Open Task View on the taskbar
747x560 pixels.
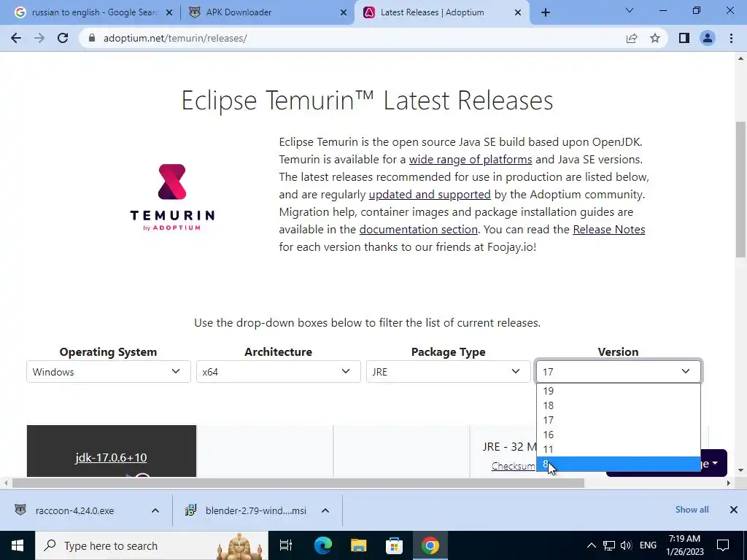click(x=286, y=545)
